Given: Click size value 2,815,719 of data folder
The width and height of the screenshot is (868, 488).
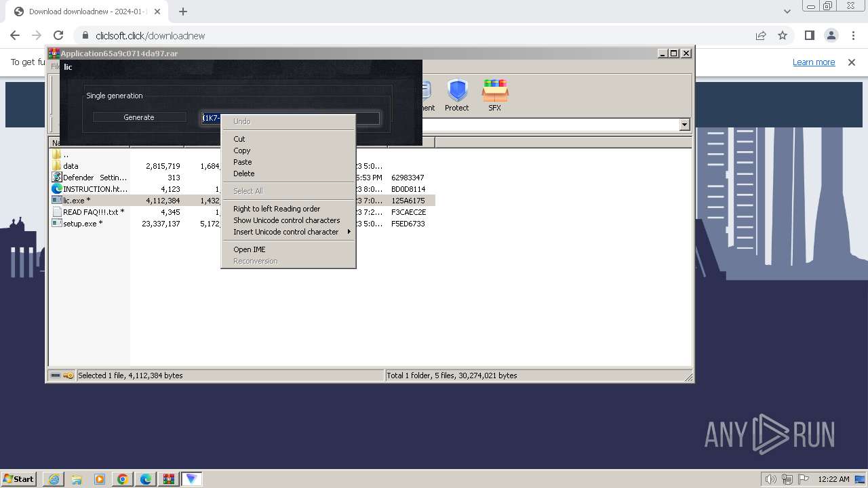Looking at the screenshot, I should point(163,166).
